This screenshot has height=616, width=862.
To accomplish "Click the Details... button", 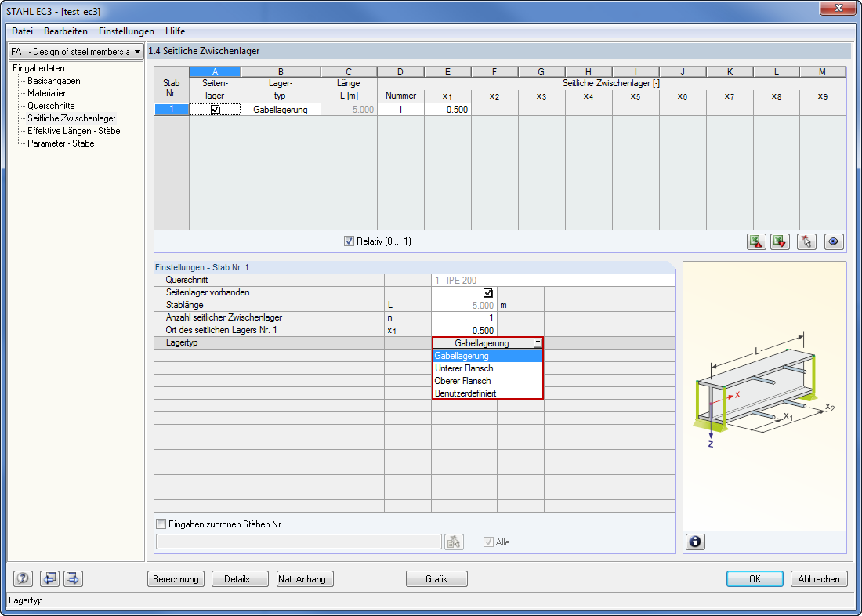I will (x=241, y=578).
